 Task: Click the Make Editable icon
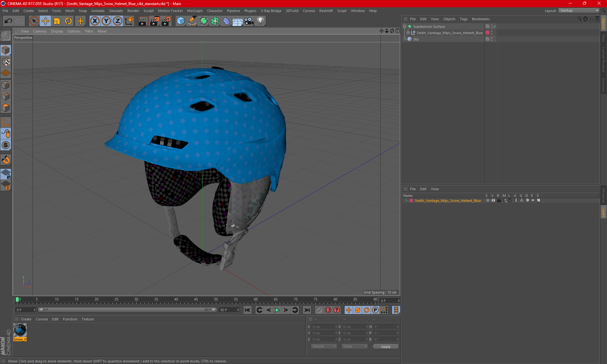pos(6,36)
